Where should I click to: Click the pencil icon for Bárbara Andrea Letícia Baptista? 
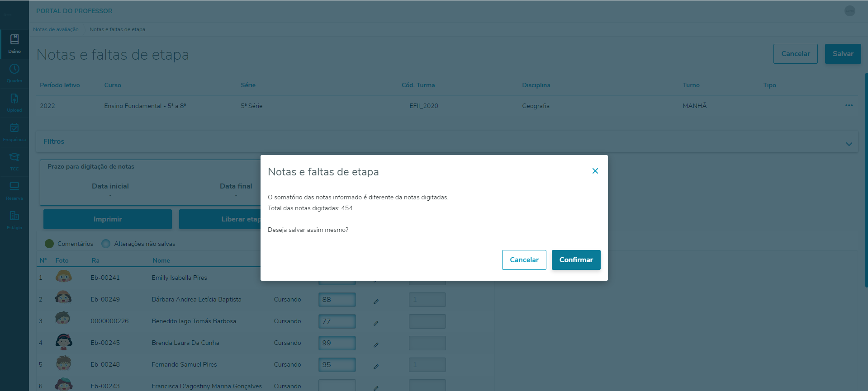[x=376, y=301]
